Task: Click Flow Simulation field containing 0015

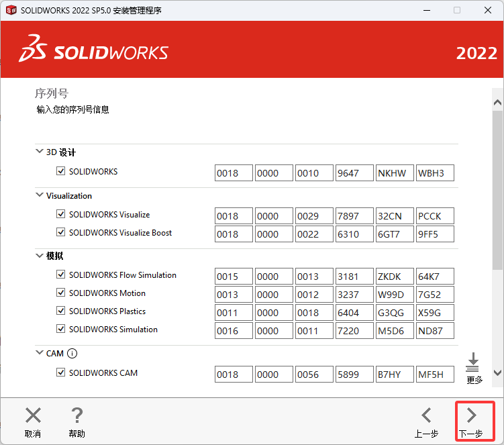Action: (234, 277)
